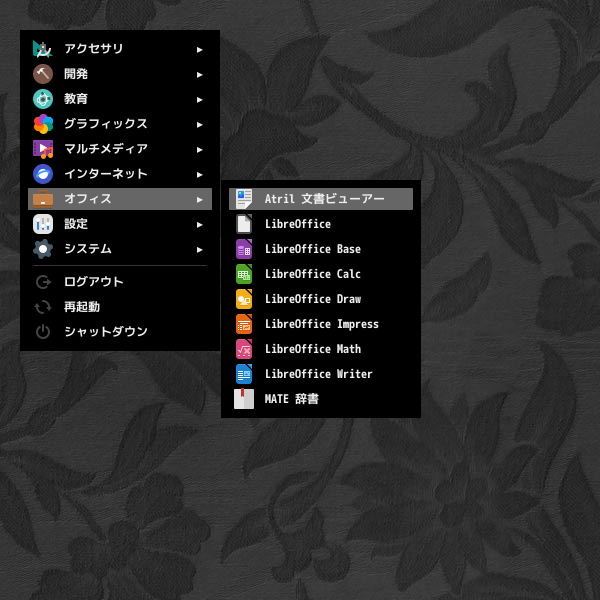Image resolution: width=600 pixels, height=600 pixels.
Task: Launch LibreOffice Impress
Action: tap(321, 324)
